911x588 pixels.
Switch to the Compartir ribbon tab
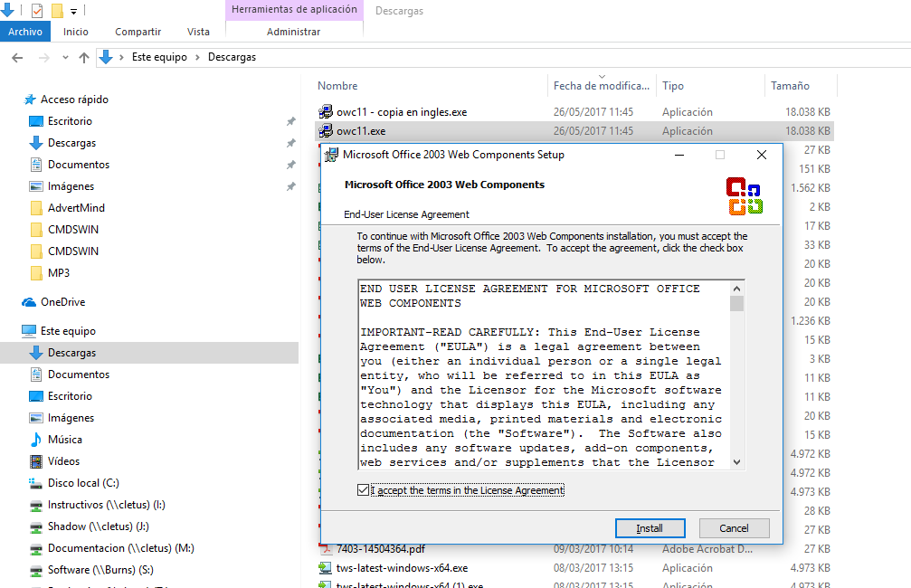pyautogui.click(x=138, y=32)
